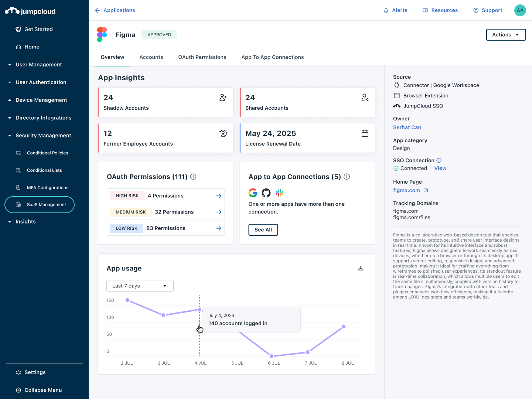This screenshot has width=532, height=399.
Task: Click the 24 Shadow Accounts card
Action: [x=166, y=102]
